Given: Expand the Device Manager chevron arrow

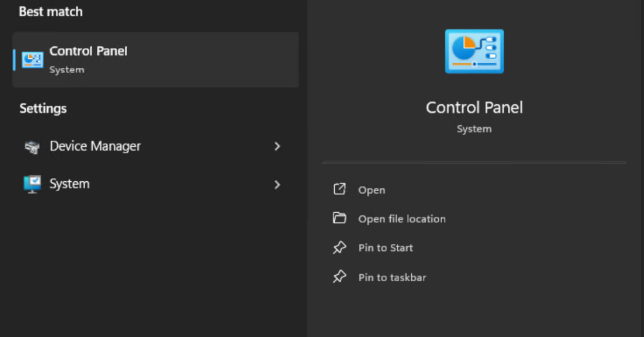Looking at the screenshot, I should pyautogui.click(x=277, y=146).
